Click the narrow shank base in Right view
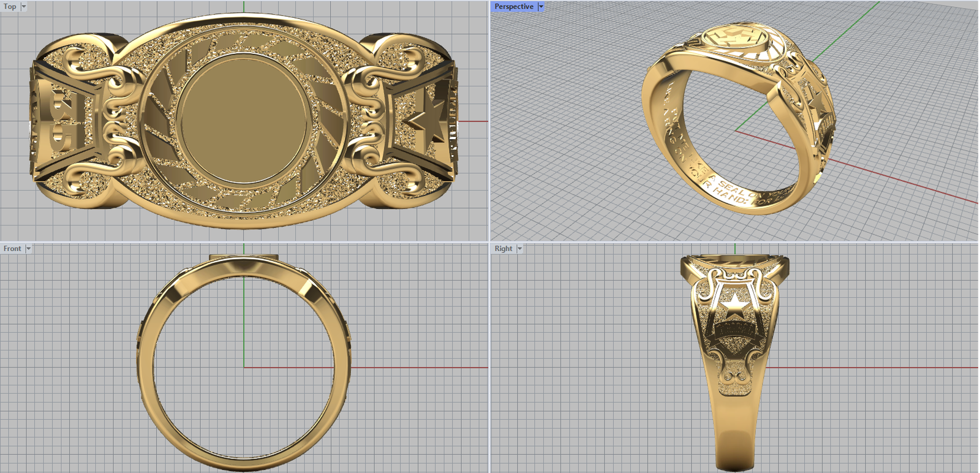Viewport: 980px width, 473px height. click(734, 447)
